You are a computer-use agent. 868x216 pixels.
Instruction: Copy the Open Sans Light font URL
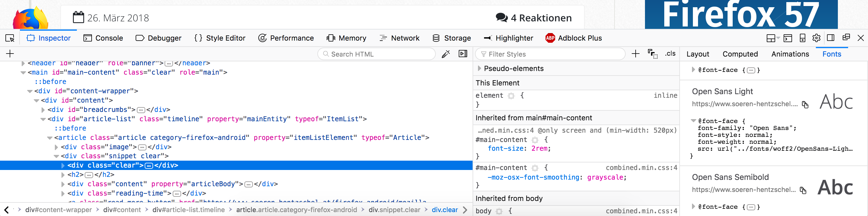805,105
